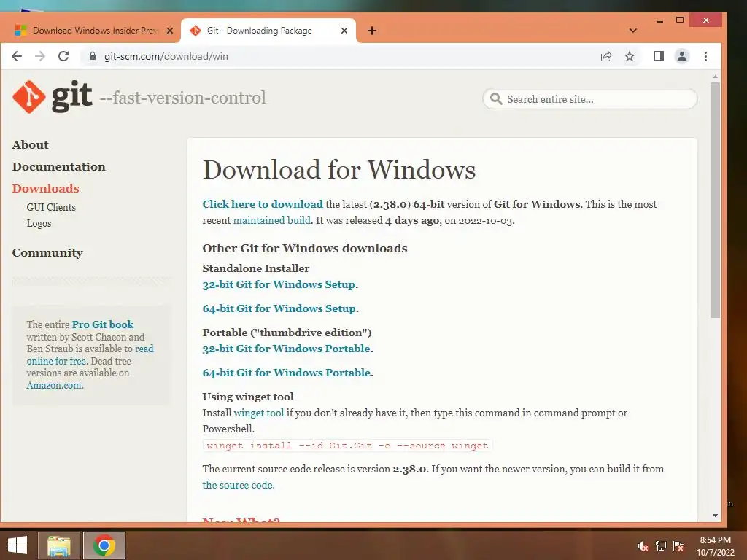Click the Chrome taskbar icon

point(104,545)
